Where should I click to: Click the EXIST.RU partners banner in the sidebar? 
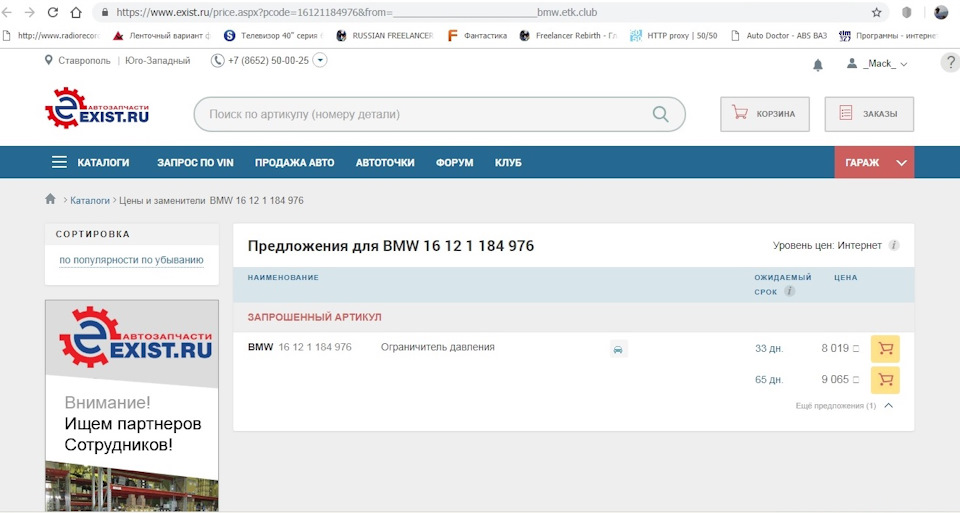pyautogui.click(x=132, y=405)
